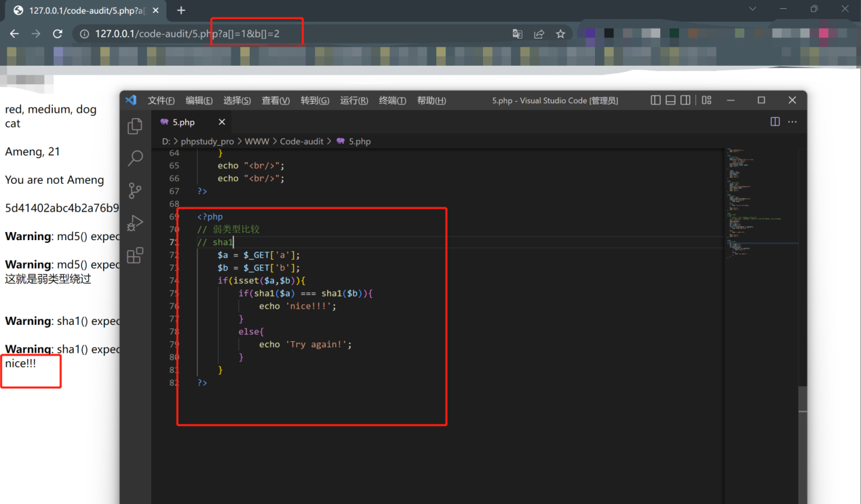Open a new Chrome tab
Screen dimensions: 861x504
point(181,10)
